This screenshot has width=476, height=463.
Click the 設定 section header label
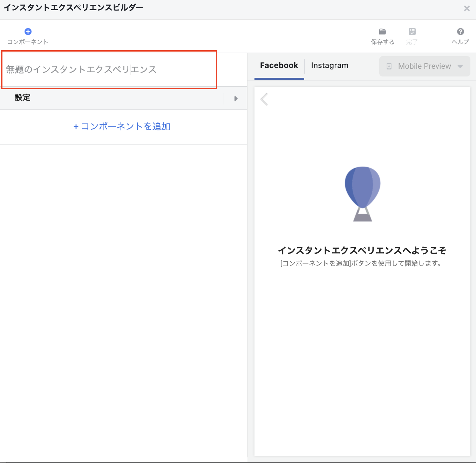point(23,98)
